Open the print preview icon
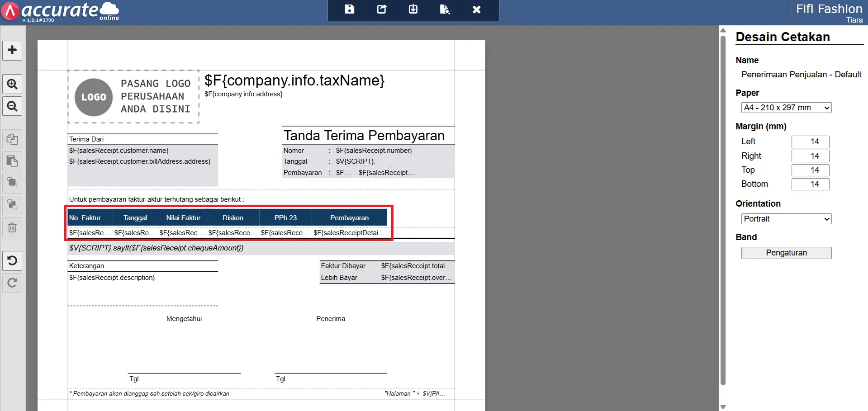Viewport: 868px width, 411px height. pyautogui.click(x=445, y=9)
